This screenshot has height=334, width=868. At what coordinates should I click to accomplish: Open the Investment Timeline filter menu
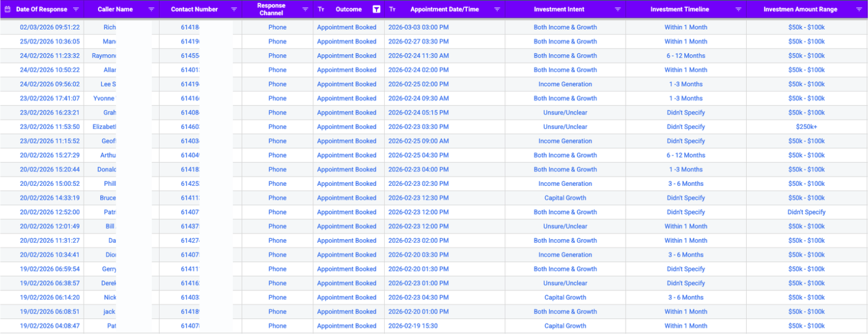click(737, 9)
